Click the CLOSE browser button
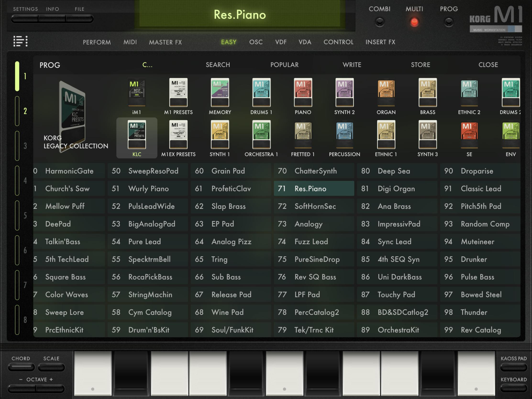The height and width of the screenshot is (399, 532). click(x=488, y=65)
